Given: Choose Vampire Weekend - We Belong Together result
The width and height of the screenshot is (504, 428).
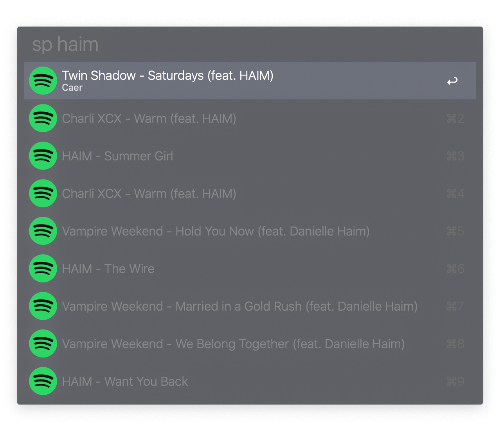Looking at the screenshot, I should (233, 344).
